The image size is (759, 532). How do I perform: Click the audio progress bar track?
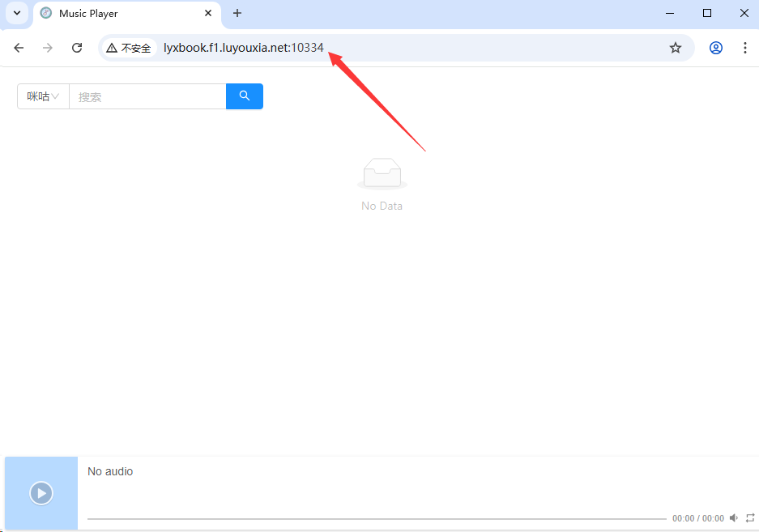377,518
